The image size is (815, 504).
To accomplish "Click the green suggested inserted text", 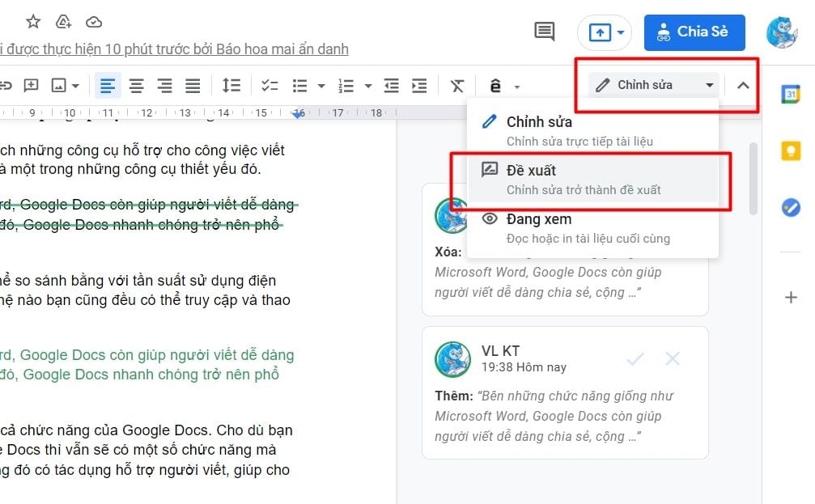I will [147, 364].
